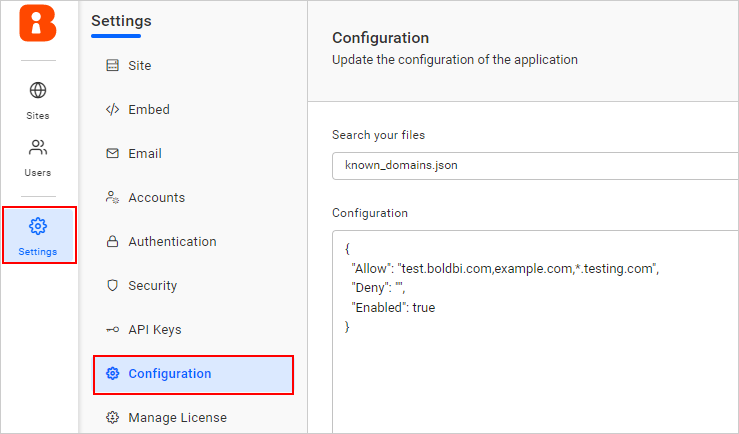Image resolution: width=739 pixels, height=434 pixels.
Task: Click the Authentication padlock icon
Action: click(x=112, y=242)
